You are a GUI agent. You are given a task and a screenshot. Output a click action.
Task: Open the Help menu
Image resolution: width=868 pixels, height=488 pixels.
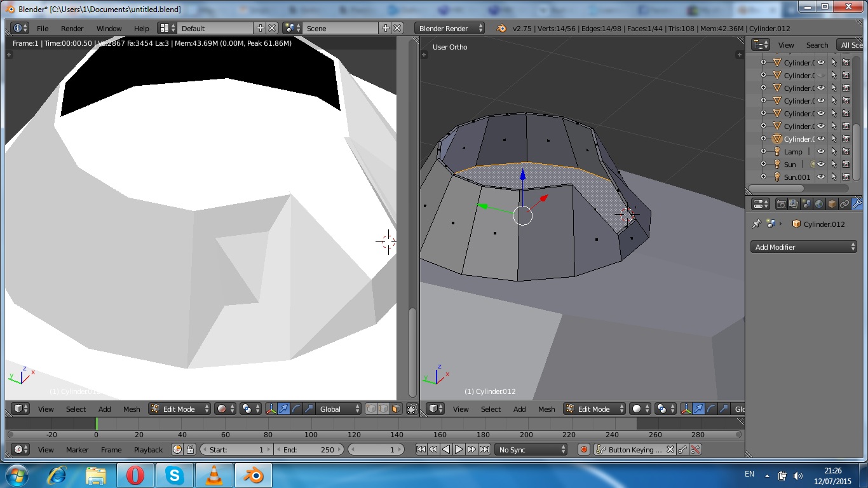point(141,29)
